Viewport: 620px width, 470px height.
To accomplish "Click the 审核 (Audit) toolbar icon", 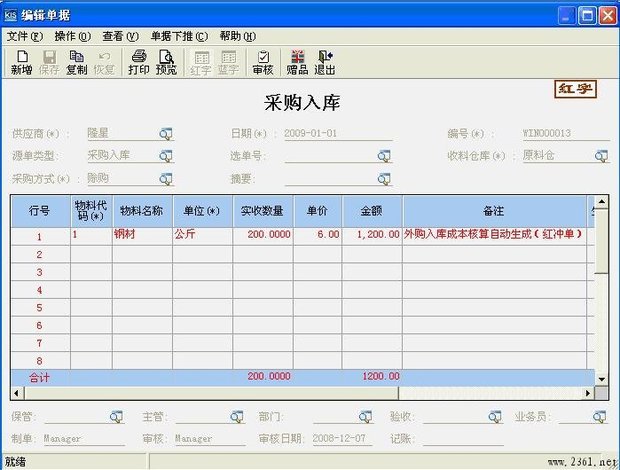I will (x=263, y=62).
